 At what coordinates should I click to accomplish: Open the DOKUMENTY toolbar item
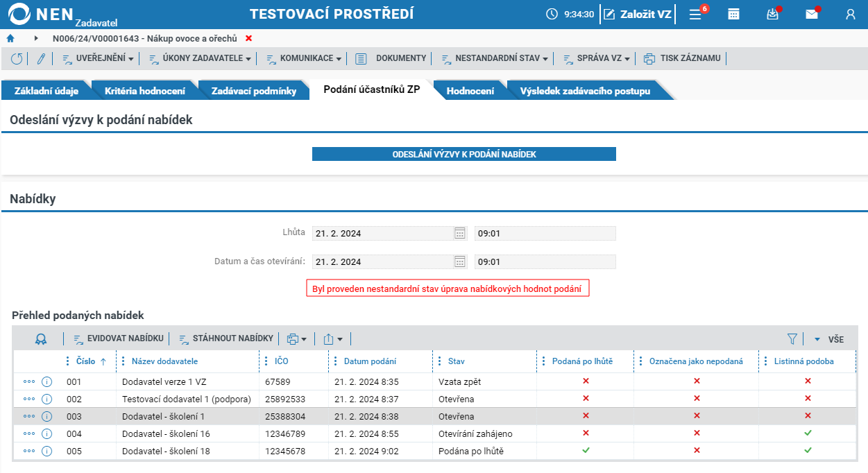(391, 59)
